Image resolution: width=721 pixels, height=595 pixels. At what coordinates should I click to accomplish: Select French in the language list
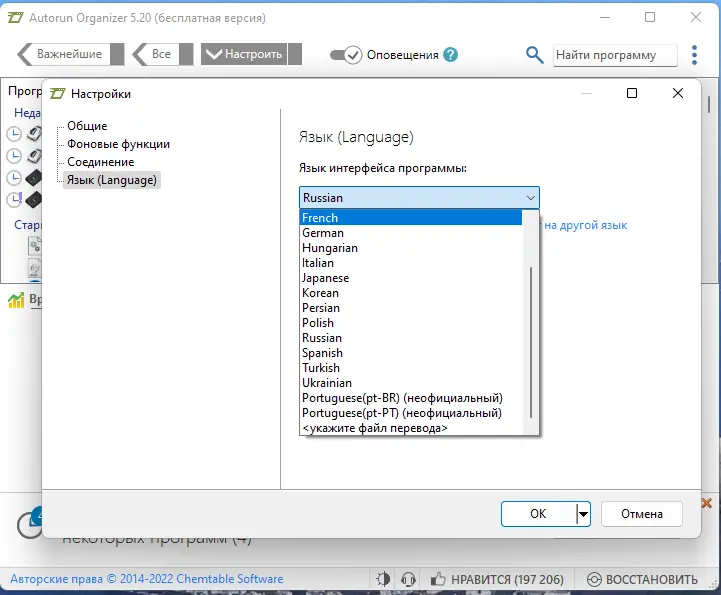pyautogui.click(x=411, y=217)
